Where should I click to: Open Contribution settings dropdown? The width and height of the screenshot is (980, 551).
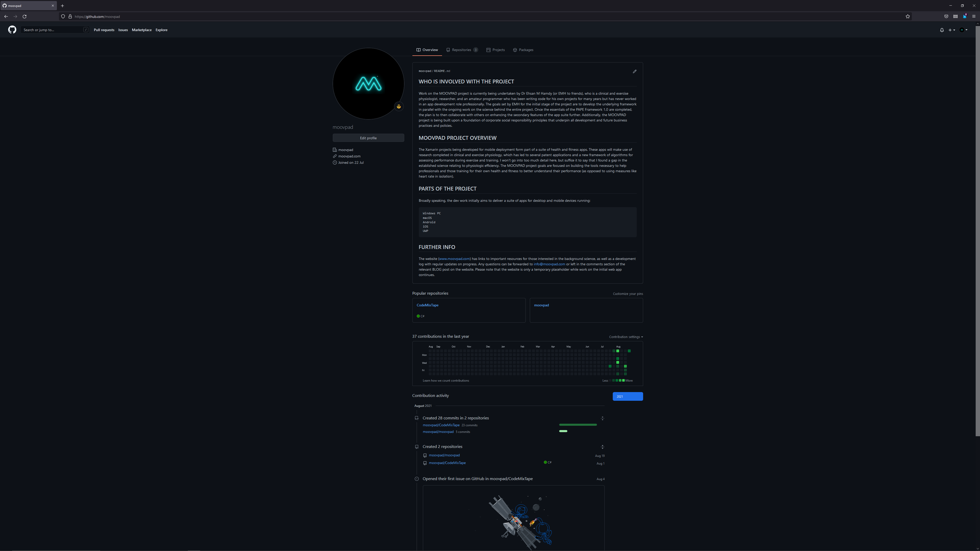626,337
